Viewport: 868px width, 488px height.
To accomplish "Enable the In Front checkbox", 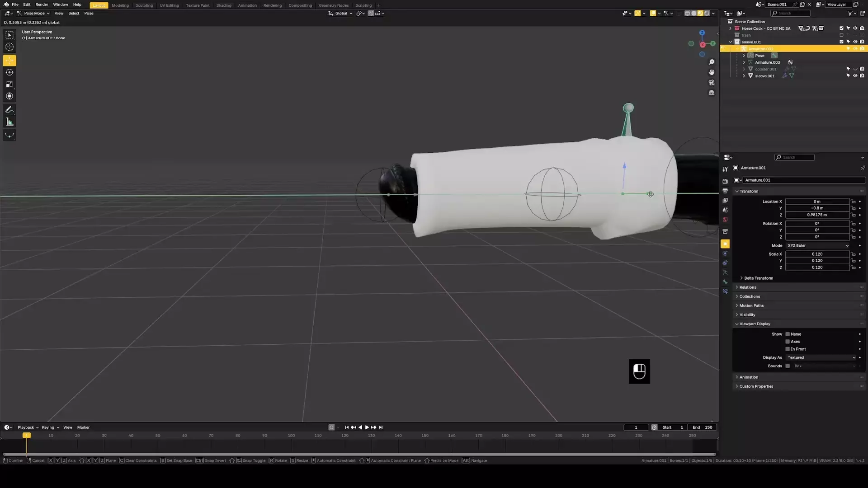I will click(788, 349).
